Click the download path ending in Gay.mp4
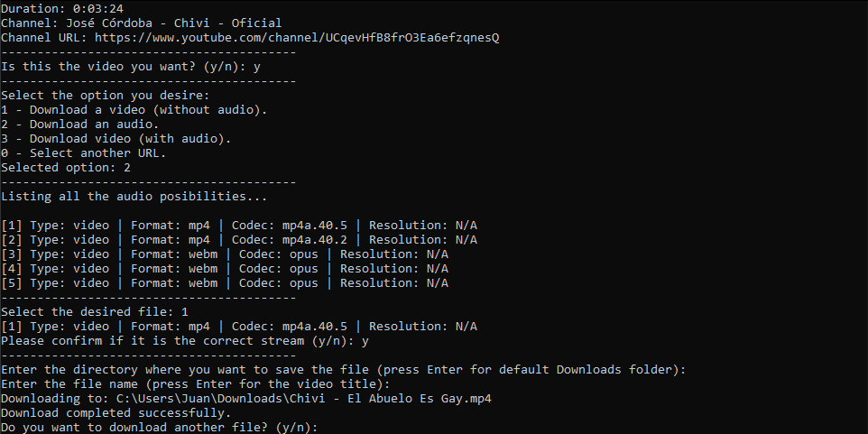The height and width of the screenshot is (434, 868). [x=304, y=398]
